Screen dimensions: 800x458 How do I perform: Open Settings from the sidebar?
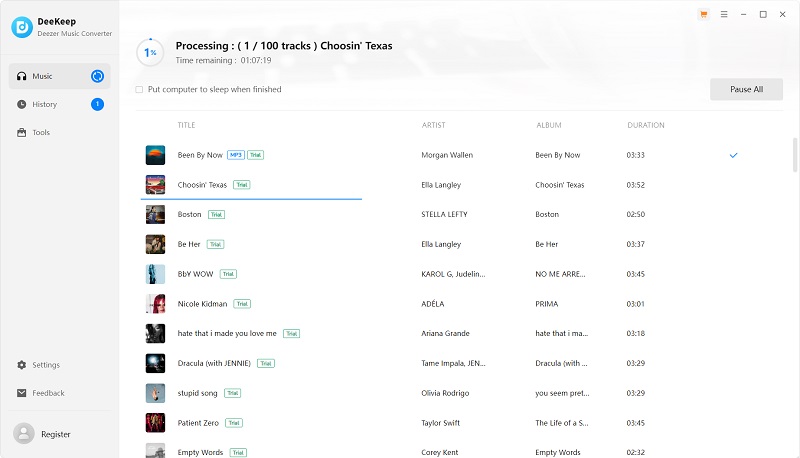(x=60, y=365)
